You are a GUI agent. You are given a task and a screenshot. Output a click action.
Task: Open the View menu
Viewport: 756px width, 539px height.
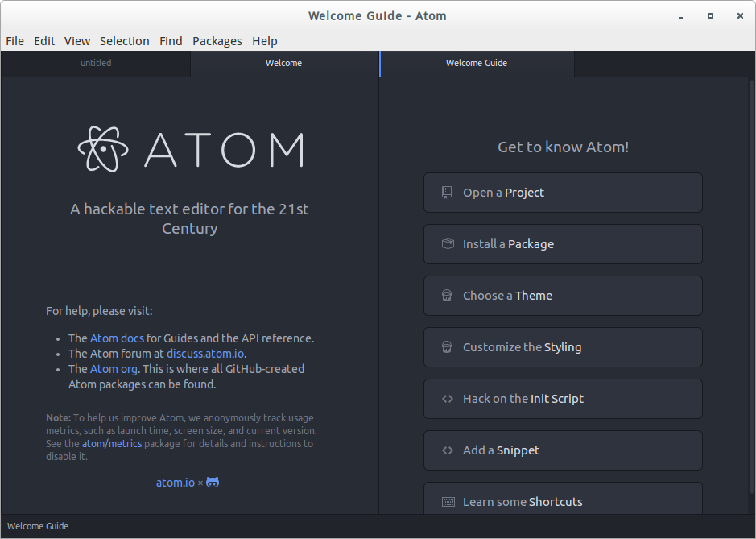point(77,41)
